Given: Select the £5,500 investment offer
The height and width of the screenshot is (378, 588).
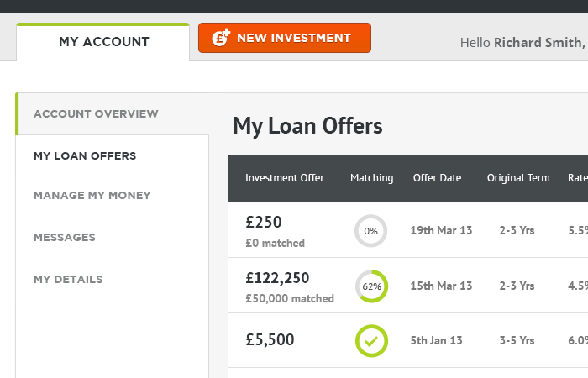Looking at the screenshot, I should click(x=408, y=340).
